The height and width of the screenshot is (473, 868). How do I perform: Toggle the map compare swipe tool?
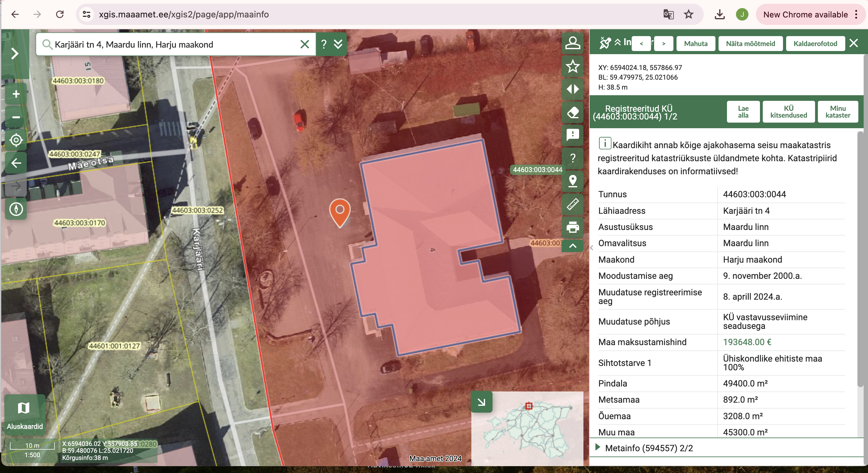(573, 89)
